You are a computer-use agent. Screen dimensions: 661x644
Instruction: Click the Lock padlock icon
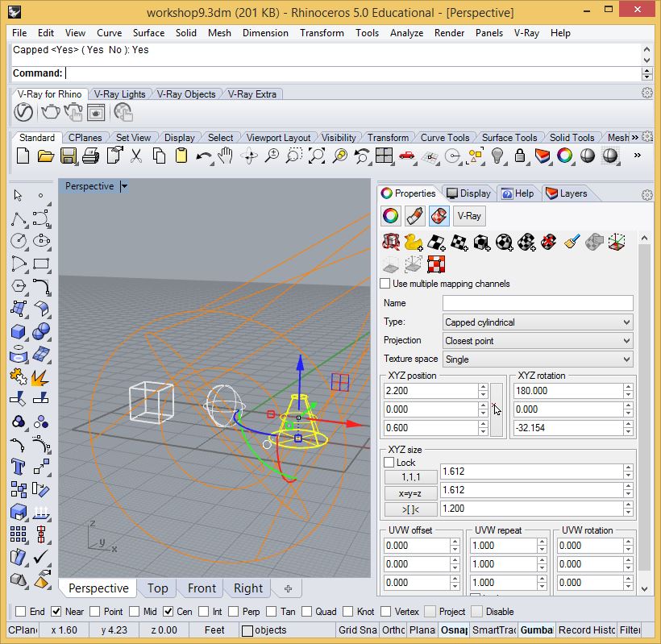click(x=520, y=156)
